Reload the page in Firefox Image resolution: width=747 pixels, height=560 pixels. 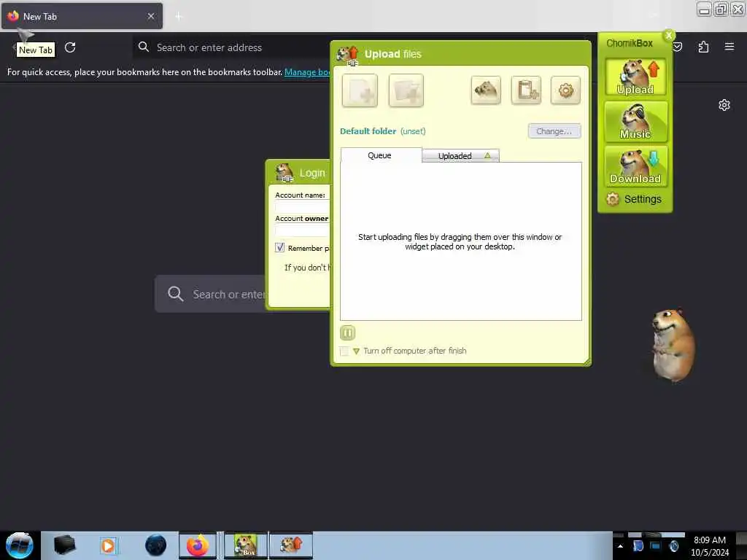coord(70,47)
